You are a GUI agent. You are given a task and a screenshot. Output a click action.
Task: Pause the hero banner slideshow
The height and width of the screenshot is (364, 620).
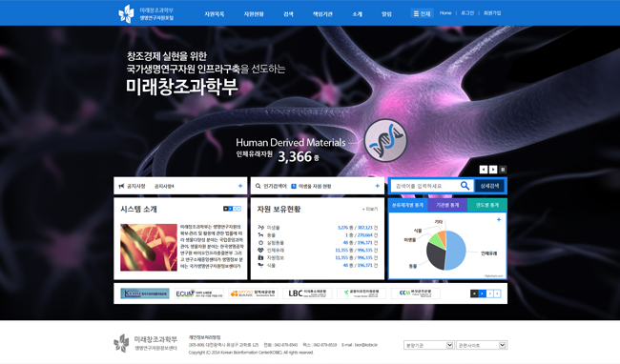point(503,170)
